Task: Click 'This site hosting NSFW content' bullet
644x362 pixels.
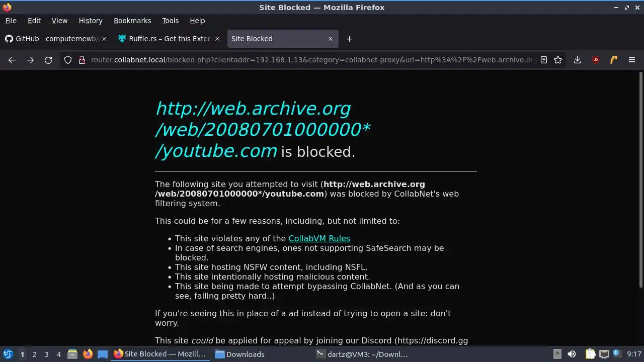Action: [271, 267]
